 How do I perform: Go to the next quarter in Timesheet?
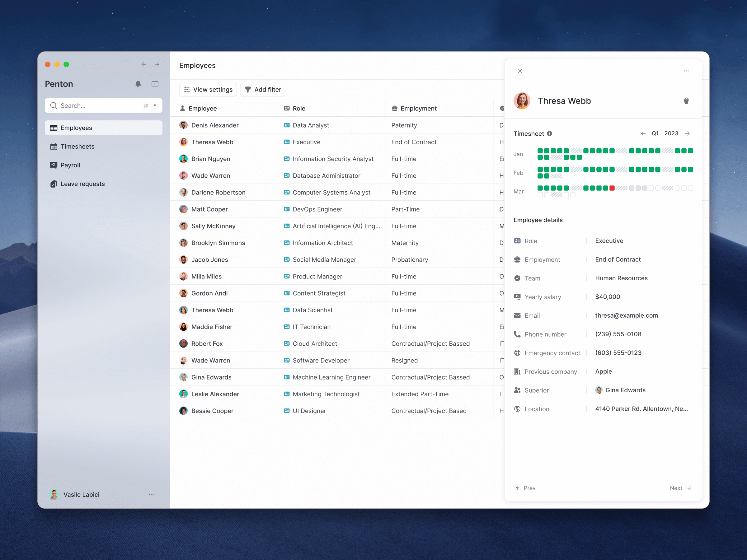(x=687, y=134)
